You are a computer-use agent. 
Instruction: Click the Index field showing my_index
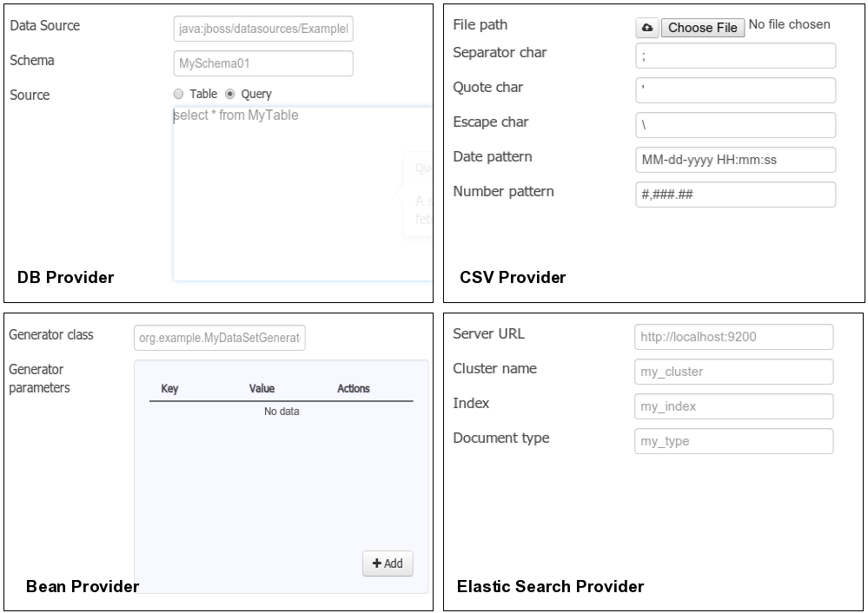[733, 406]
